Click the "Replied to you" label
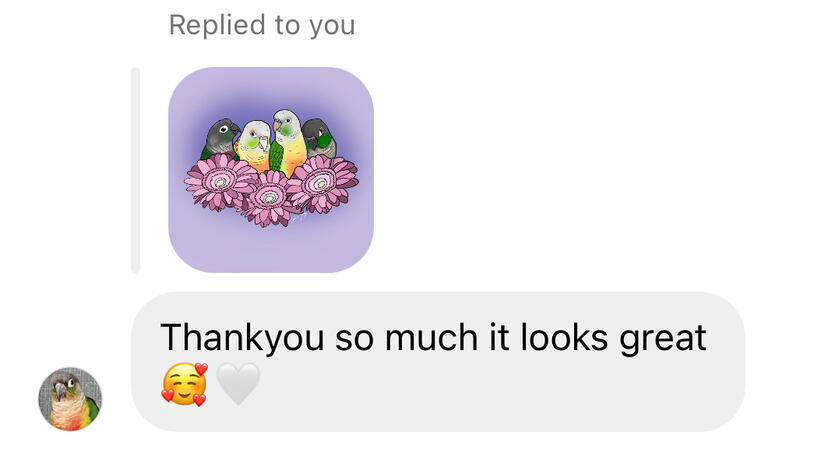 262,25
